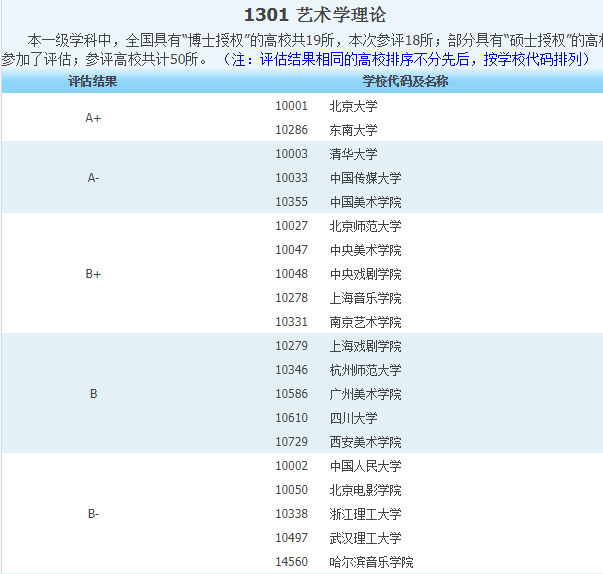
Task: Select the 评估结果 column header
Action: click(x=93, y=81)
